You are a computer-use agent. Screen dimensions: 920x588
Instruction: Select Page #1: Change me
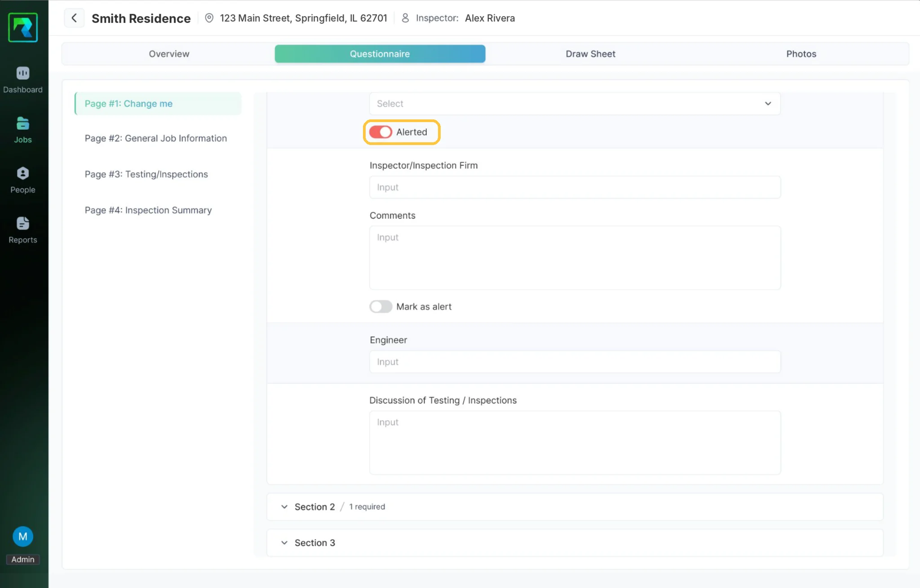(158, 104)
